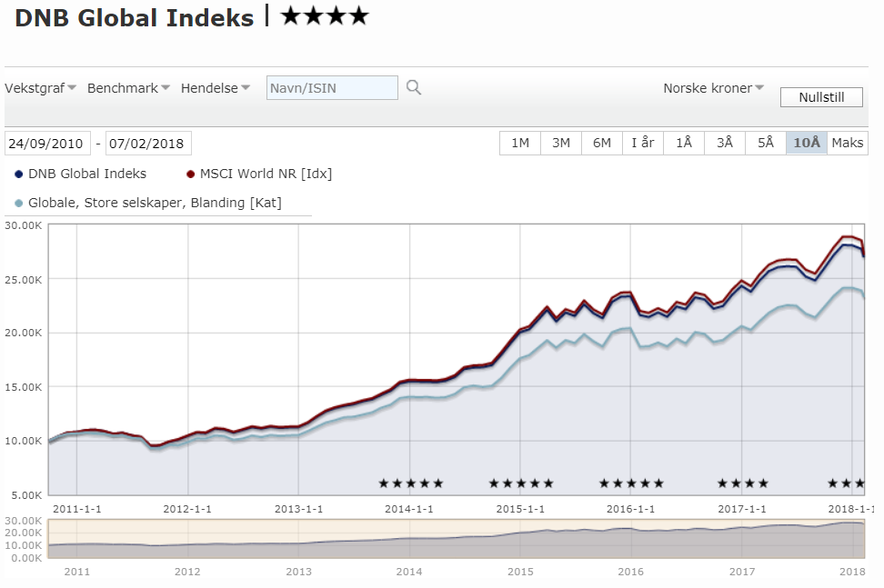This screenshot has height=588, width=884.
Task: Select the 3M period tab
Action: coord(561,143)
